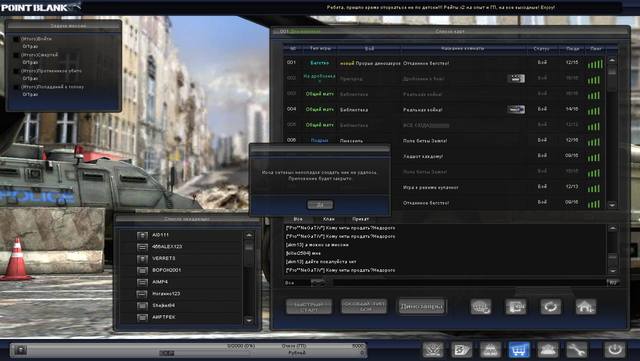Click the room list scroll-down arrow
The width and height of the screenshot is (640, 361).
pyautogui.click(x=612, y=205)
